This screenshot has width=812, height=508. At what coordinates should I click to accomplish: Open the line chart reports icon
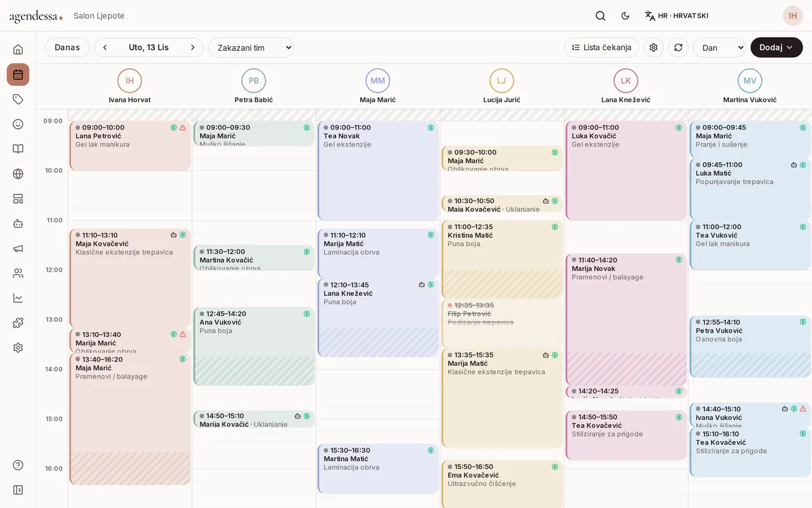tap(18, 298)
